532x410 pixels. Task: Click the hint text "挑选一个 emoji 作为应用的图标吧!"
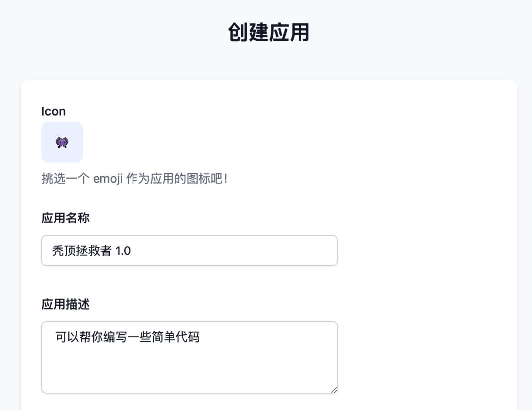tap(134, 178)
